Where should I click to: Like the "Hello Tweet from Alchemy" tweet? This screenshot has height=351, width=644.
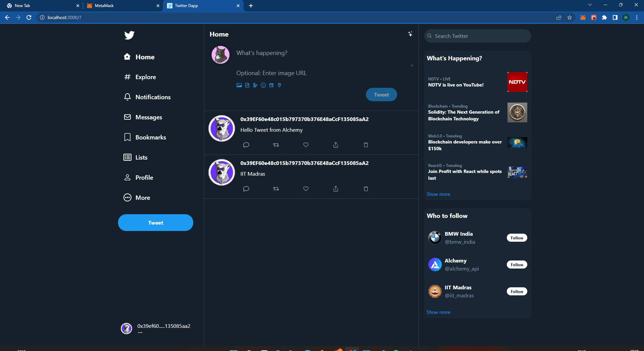(306, 145)
